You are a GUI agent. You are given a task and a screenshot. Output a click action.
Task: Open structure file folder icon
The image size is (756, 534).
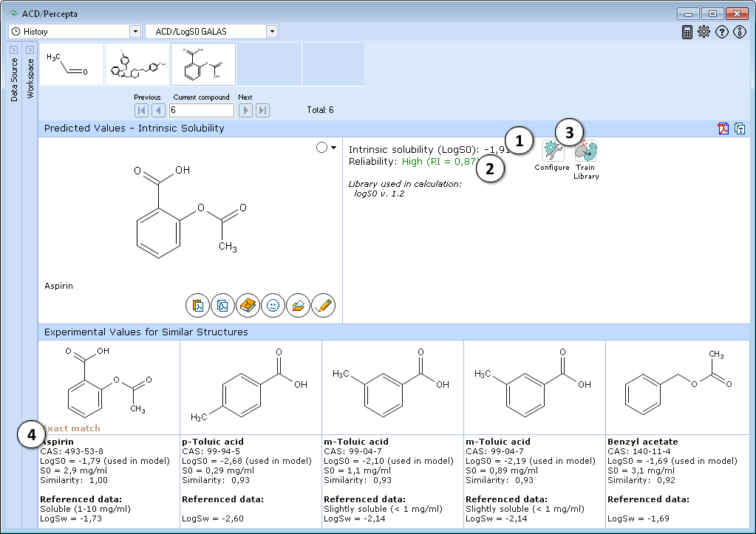point(298,306)
